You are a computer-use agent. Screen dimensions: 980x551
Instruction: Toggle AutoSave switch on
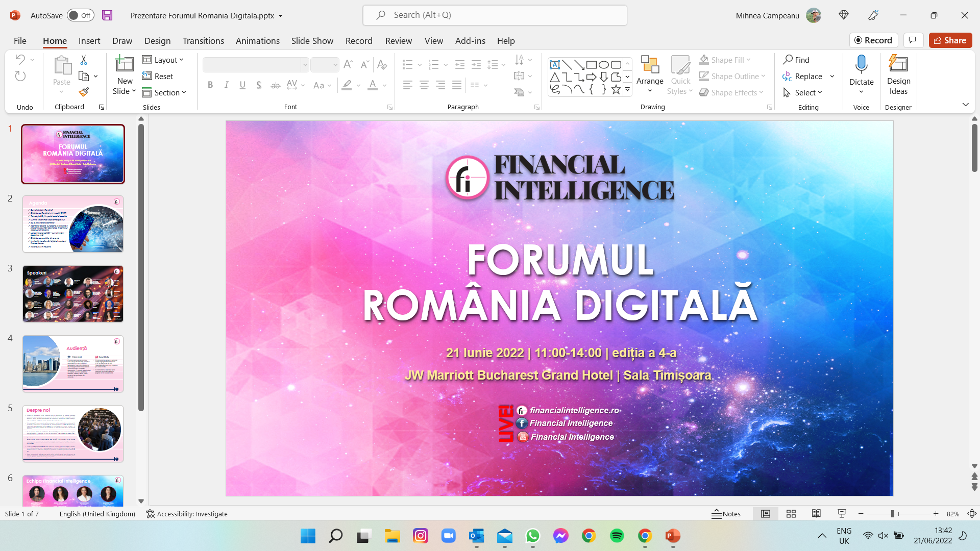coord(80,15)
